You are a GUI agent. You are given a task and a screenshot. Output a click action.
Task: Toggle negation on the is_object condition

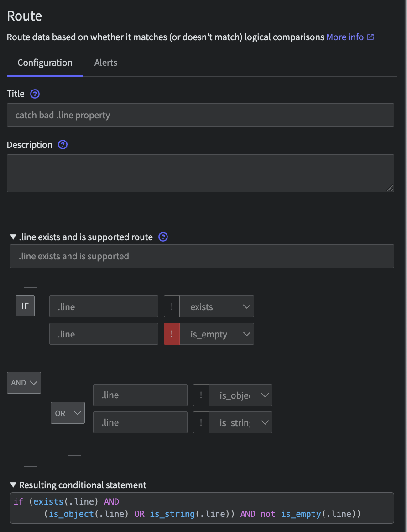tap(201, 395)
